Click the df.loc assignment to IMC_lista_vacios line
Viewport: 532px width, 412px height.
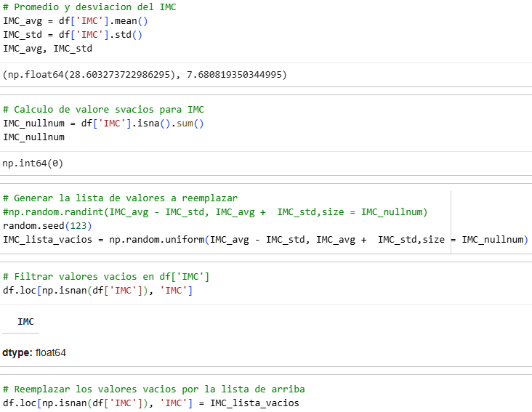pos(151,403)
